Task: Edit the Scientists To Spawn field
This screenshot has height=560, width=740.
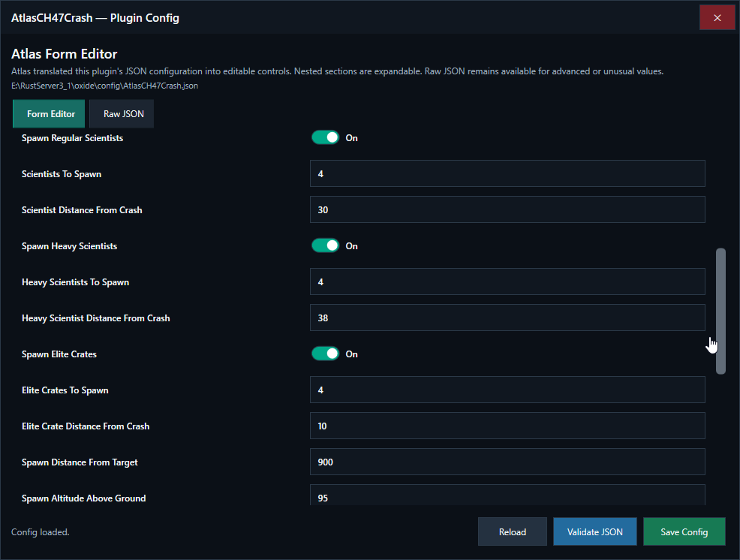Action: 507,173
